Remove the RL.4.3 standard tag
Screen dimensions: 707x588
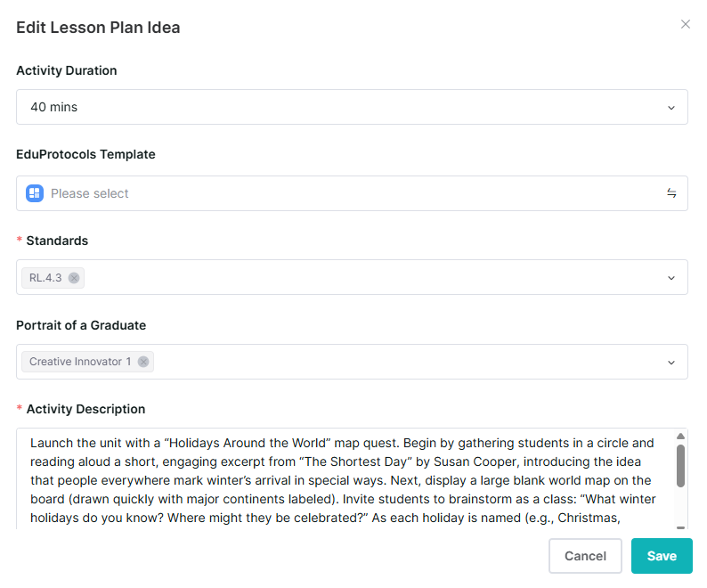74,278
